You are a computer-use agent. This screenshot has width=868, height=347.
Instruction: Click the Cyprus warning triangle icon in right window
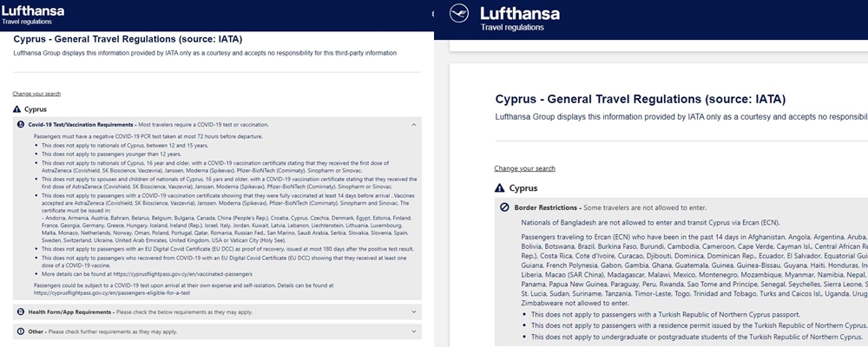point(500,187)
